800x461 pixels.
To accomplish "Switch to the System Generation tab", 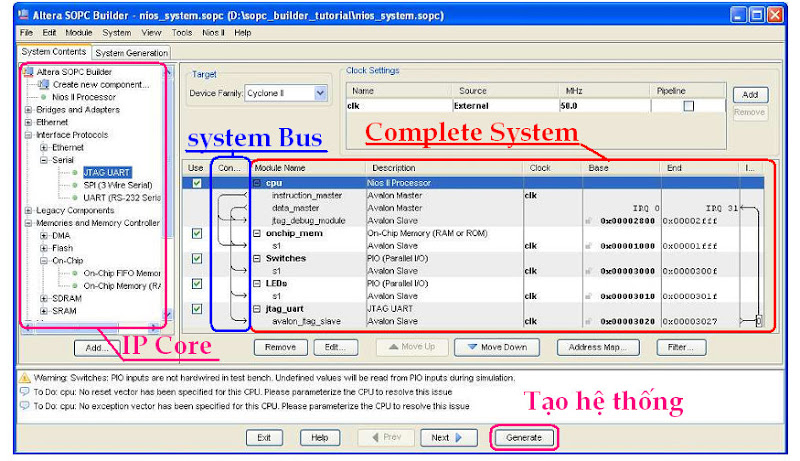I will [132, 53].
